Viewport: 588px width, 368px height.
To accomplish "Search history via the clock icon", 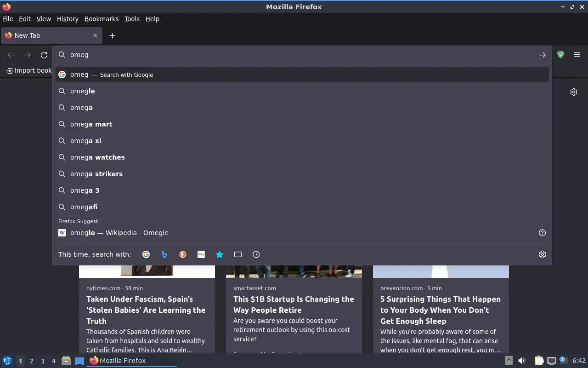I will [256, 254].
